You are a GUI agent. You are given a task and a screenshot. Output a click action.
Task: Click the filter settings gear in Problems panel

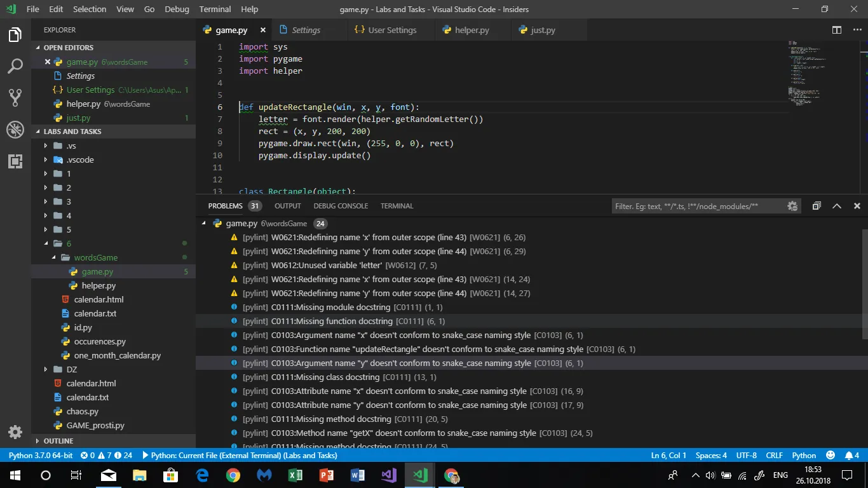click(x=792, y=206)
